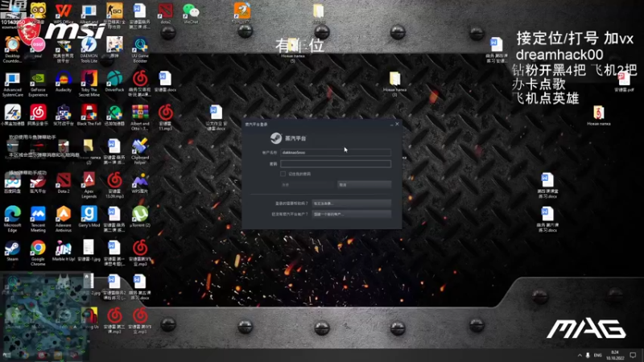Viewport: 644px width, 362px height.
Task: Open the Steam desktop shortcut
Action: tap(12, 251)
